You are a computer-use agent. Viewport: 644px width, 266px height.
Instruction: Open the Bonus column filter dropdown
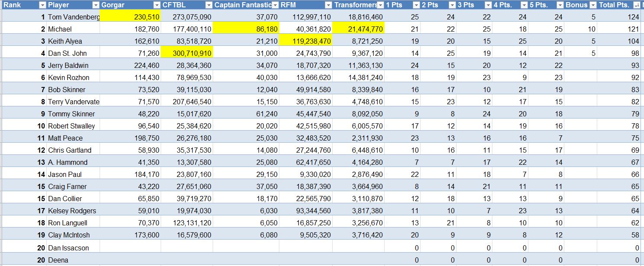[592, 5]
